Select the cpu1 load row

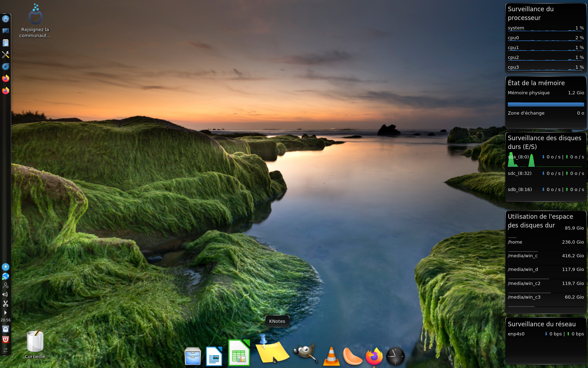pos(546,48)
